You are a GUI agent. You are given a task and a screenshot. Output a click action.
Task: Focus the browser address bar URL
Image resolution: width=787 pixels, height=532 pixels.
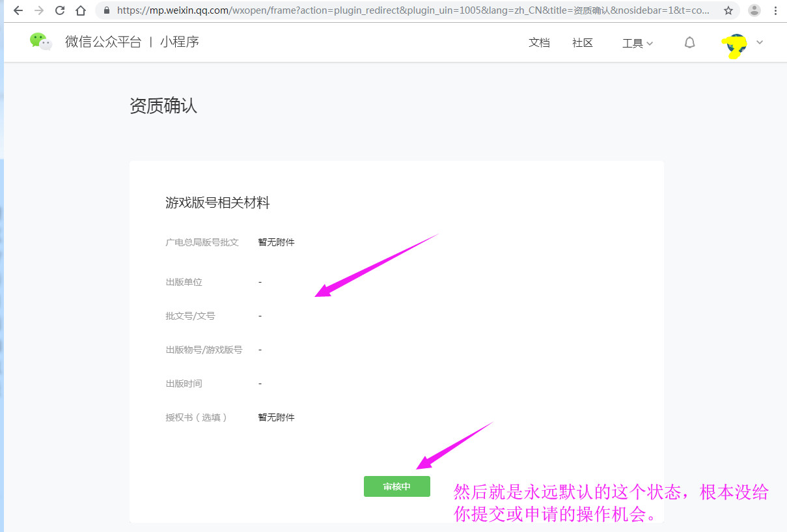(x=413, y=10)
